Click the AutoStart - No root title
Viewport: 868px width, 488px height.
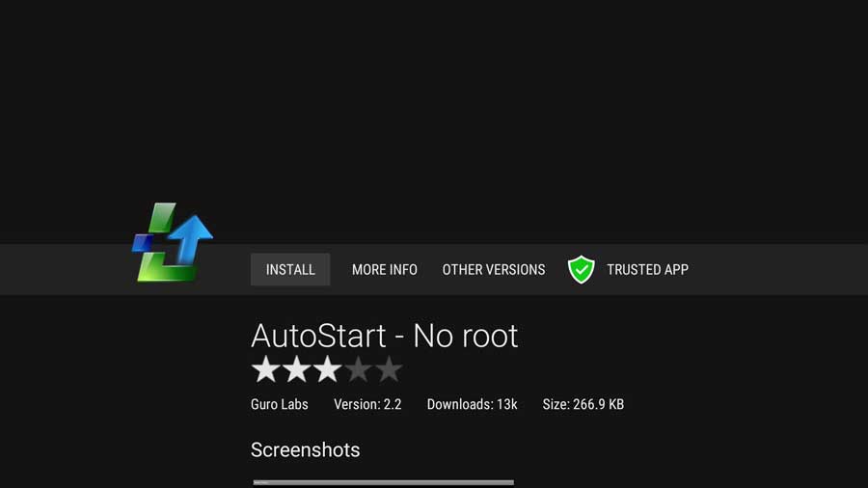pos(384,336)
